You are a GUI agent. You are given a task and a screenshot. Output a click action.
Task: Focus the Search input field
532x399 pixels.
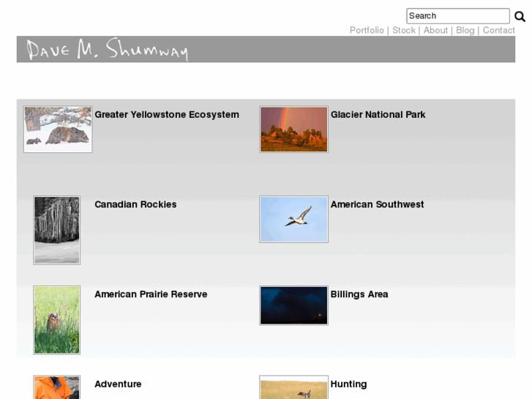(457, 16)
